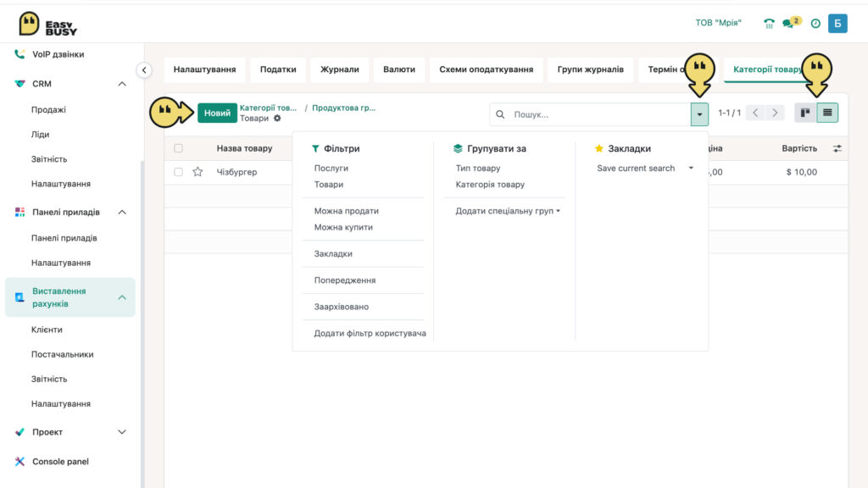This screenshot has height=488, width=868.
Task: Go back to Категорії тов... breadcrumb
Action: click(268, 108)
